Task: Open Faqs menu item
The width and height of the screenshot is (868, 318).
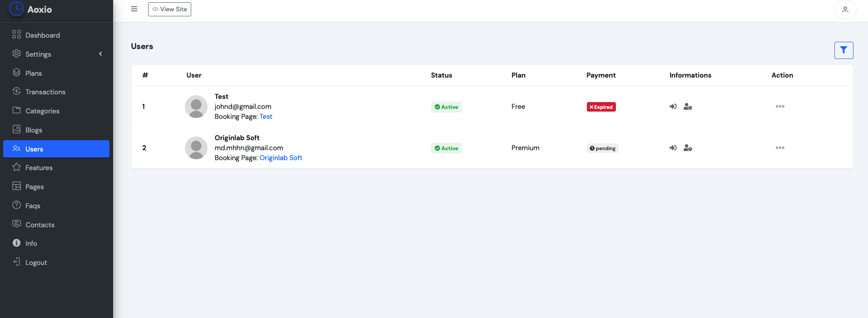Action: coord(56,205)
